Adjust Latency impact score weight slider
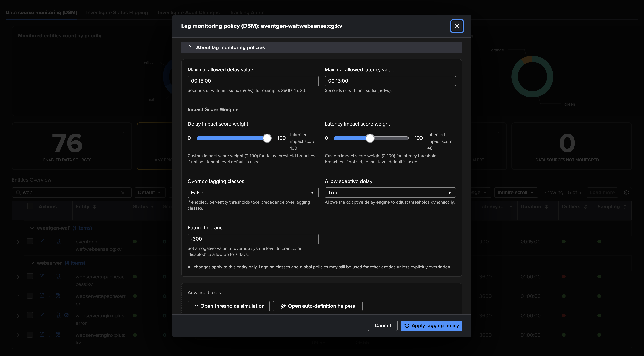 click(x=370, y=138)
